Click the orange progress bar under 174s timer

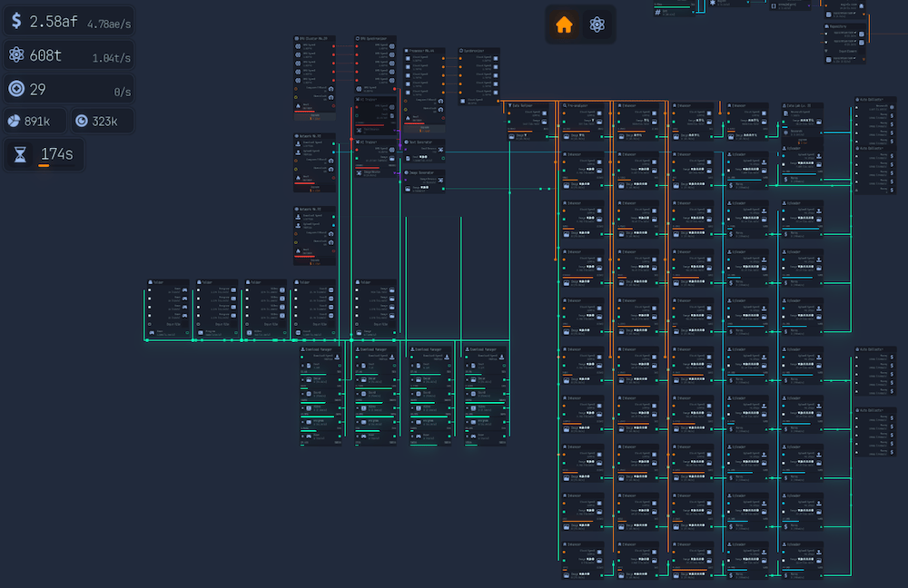pos(44,166)
